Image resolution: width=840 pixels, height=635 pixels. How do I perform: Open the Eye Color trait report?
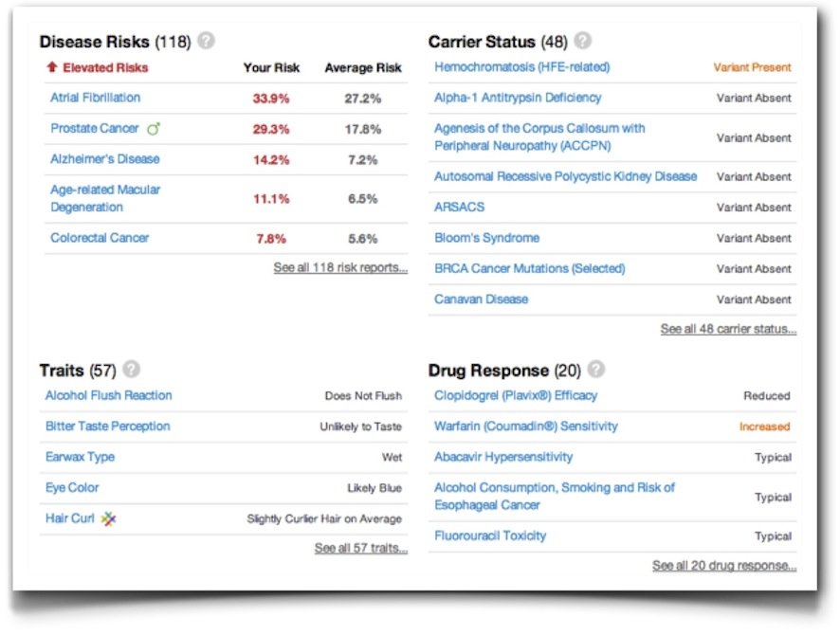point(72,488)
